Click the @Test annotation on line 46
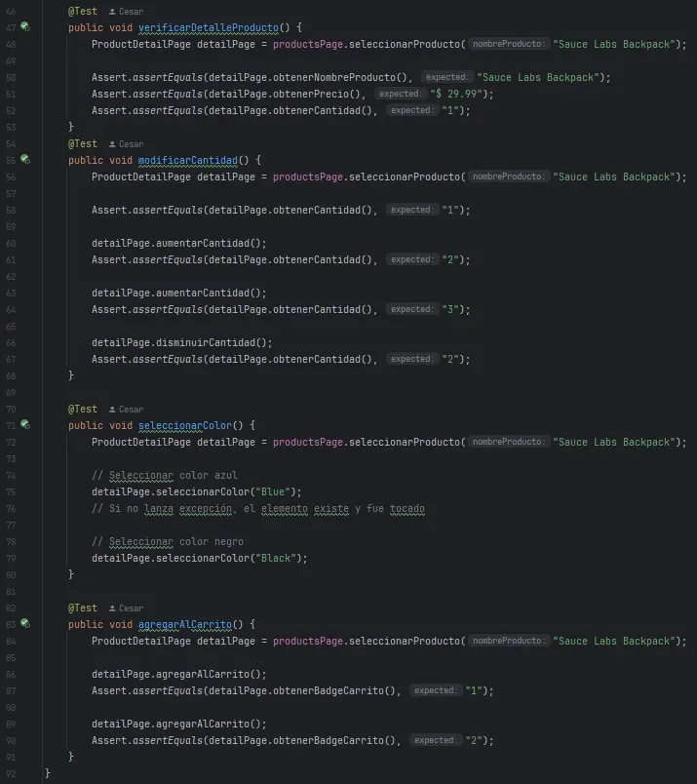Image resolution: width=697 pixels, height=784 pixels. click(x=83, y=12)
